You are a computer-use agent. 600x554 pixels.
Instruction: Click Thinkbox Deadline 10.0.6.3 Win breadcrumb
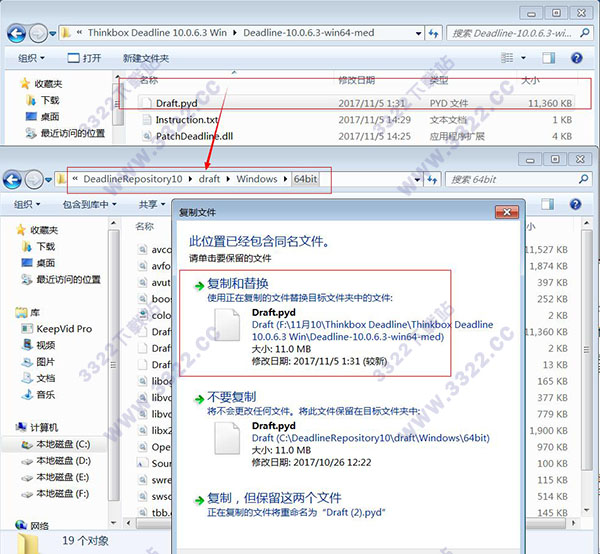coord(157,33)
